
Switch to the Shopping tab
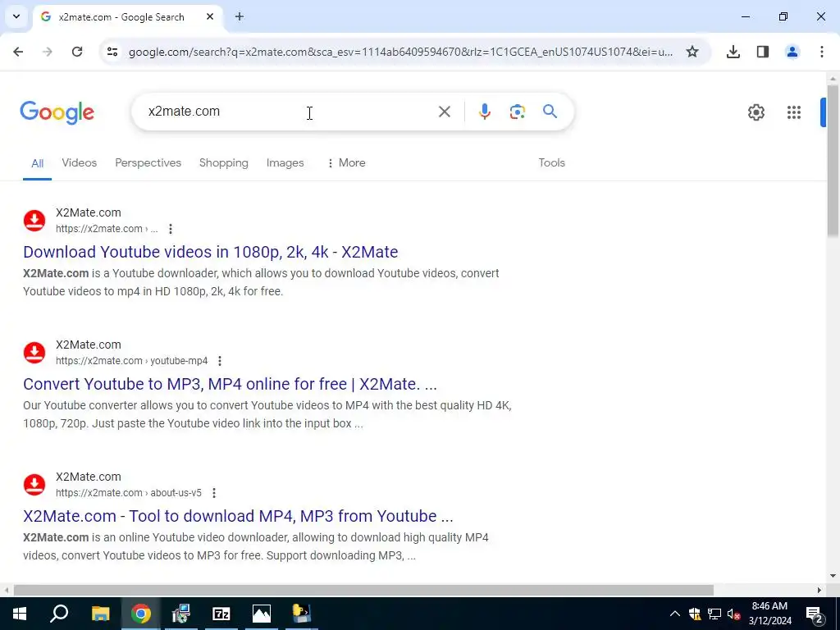tap(224, 163)
